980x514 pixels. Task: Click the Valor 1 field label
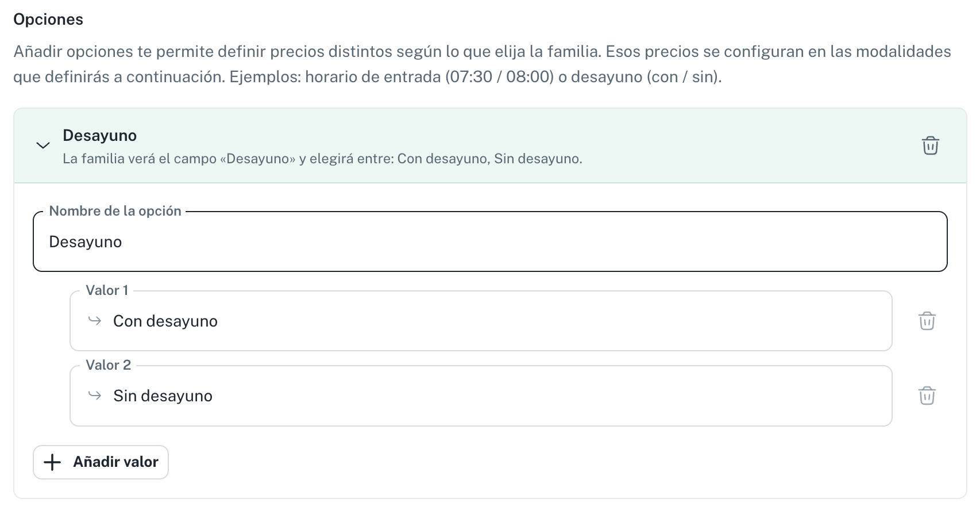point(107,290)
